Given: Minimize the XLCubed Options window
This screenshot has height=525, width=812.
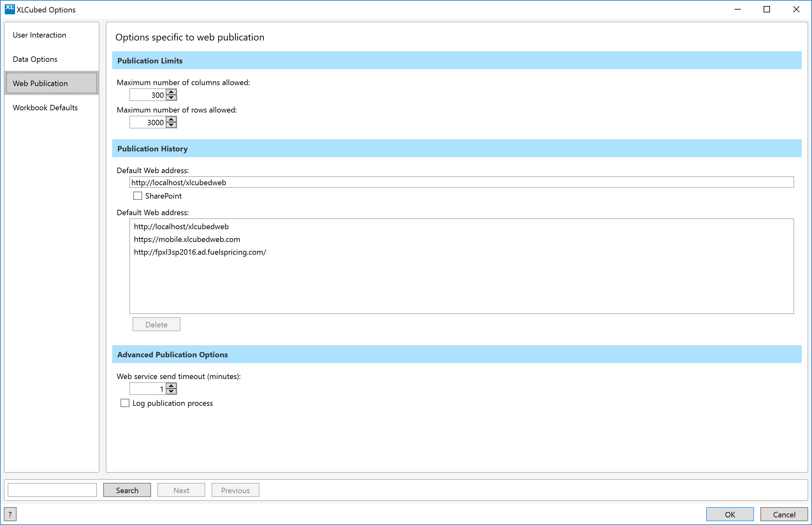Looking at the screenshot, I should (737, 10).
